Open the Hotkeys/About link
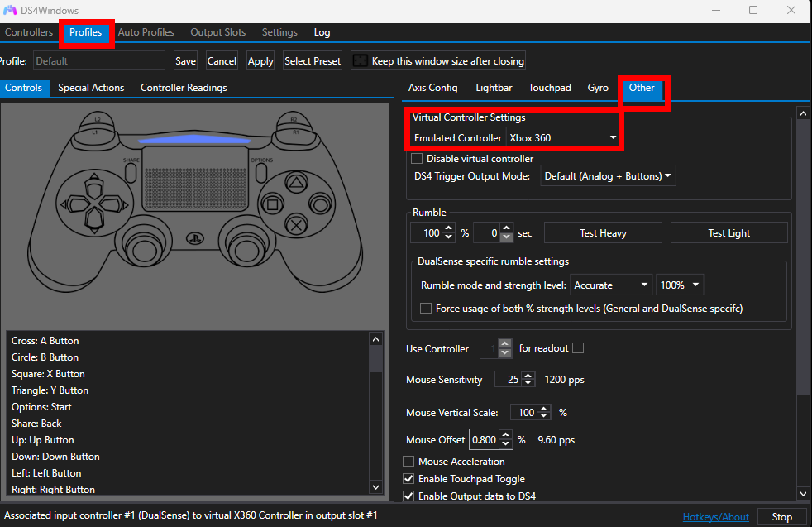This screenshot has height=527, width=812. tap(716, 516)
